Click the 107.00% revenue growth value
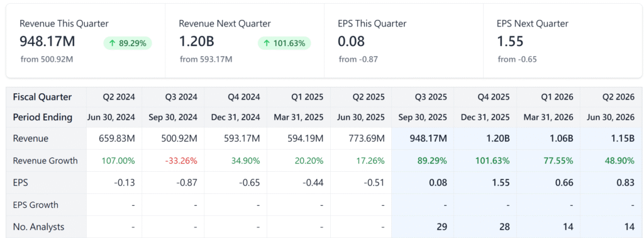Viewport: 644px width, 238px height. point(119,161)
